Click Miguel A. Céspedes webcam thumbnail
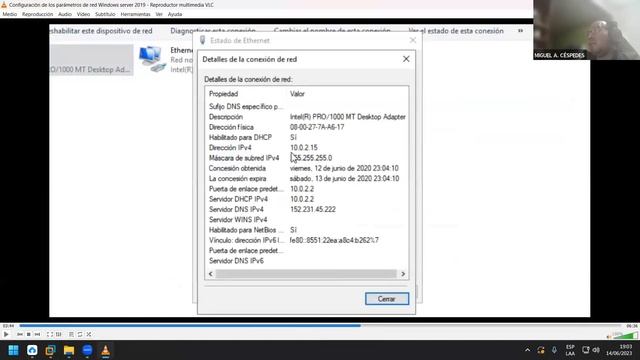Image resolution: width=640 pixels, height=360 pixels. pos(587,30)
